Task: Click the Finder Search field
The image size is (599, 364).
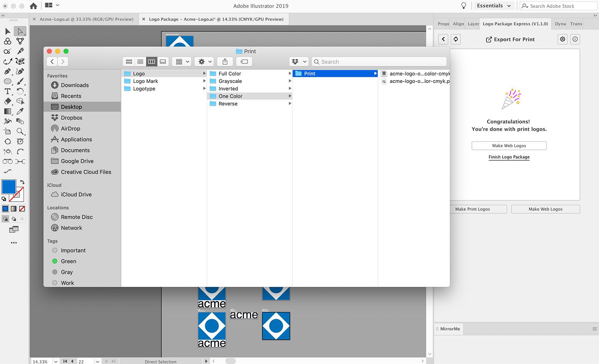Action: [x=379, y=61]
